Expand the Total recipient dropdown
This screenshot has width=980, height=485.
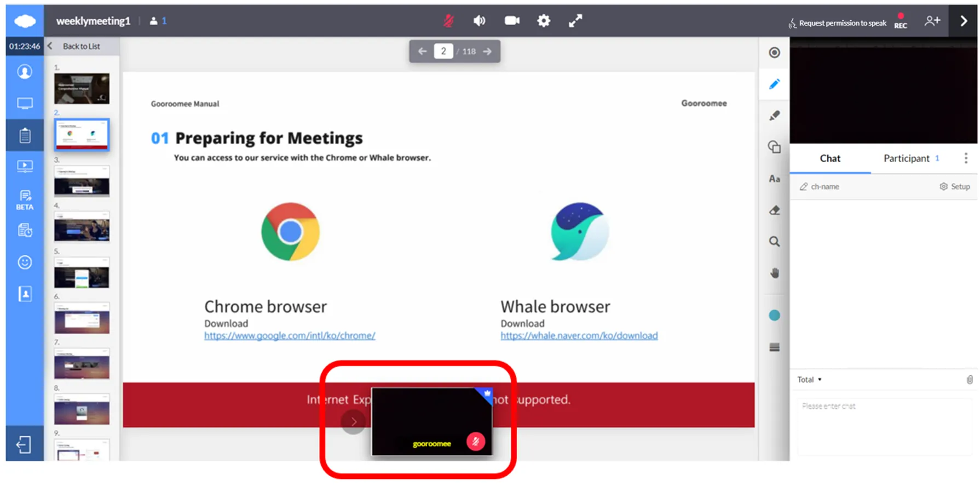tap(810, 379)
